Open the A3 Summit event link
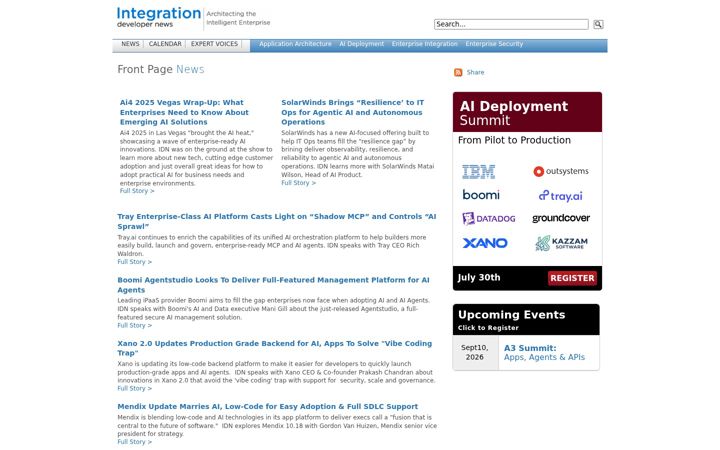 coord(544,353)
